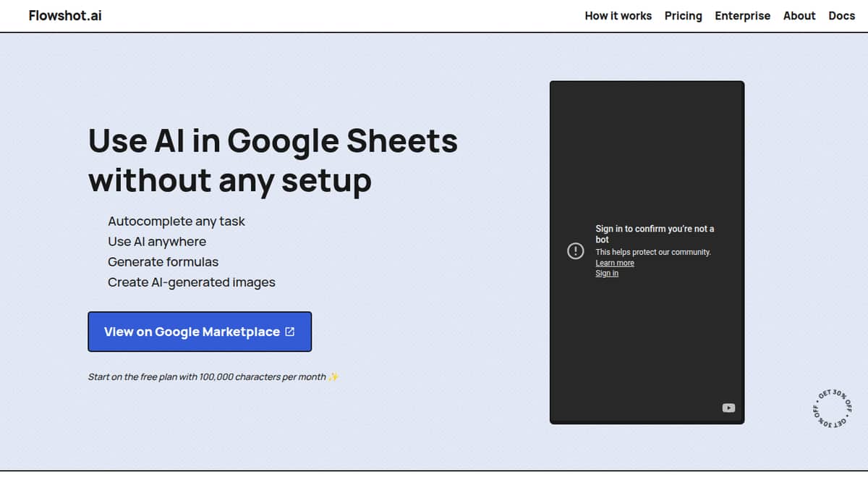Visit the About page
Screen dimensions: 868x488
(799, 16)
